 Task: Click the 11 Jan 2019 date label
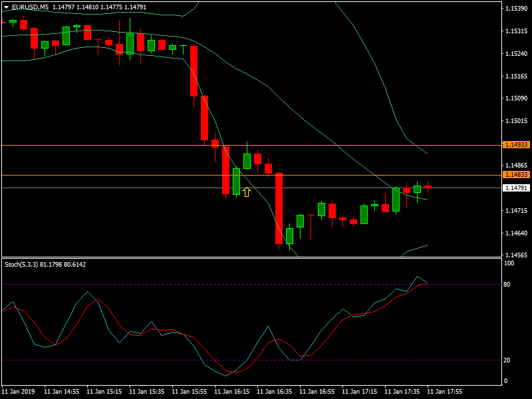19,392
